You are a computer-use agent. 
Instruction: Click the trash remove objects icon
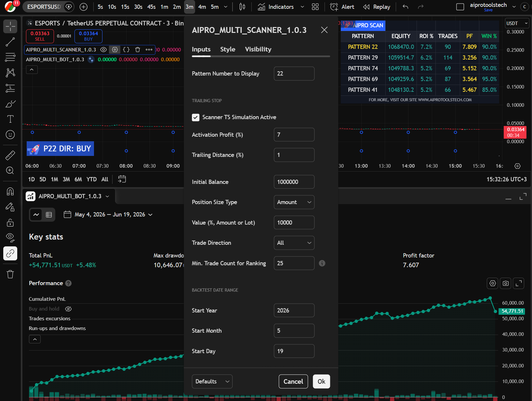[10, 274]
